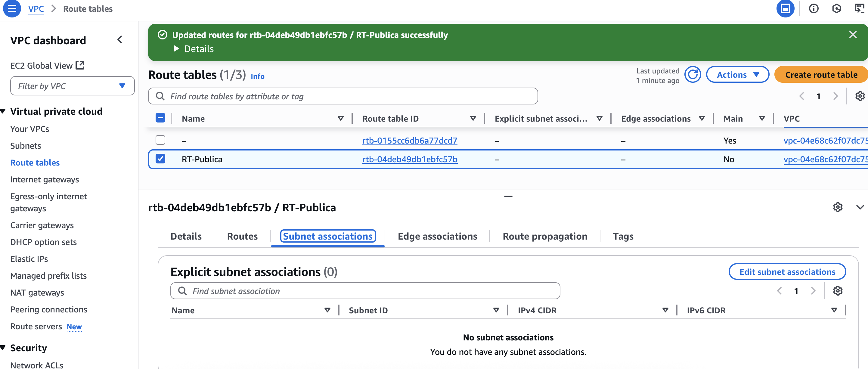Switch to the Routes tab
This screenshot has width=868, height=369.
[242, 236]
